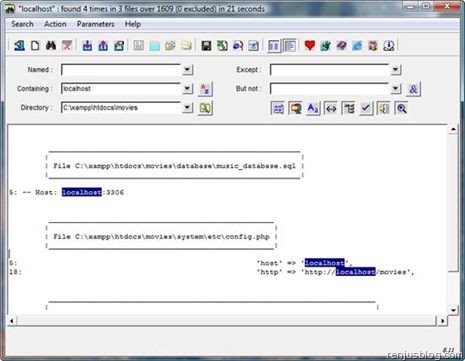Screen dimensions: 465x361
Task: Click the black floppy disk save icon
Action: pos(206,45)
